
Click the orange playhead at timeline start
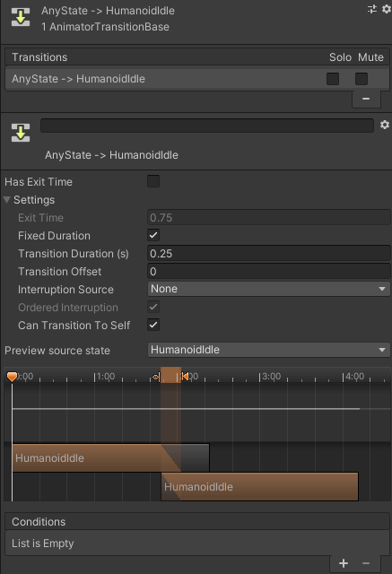click(x=12, y=377)
